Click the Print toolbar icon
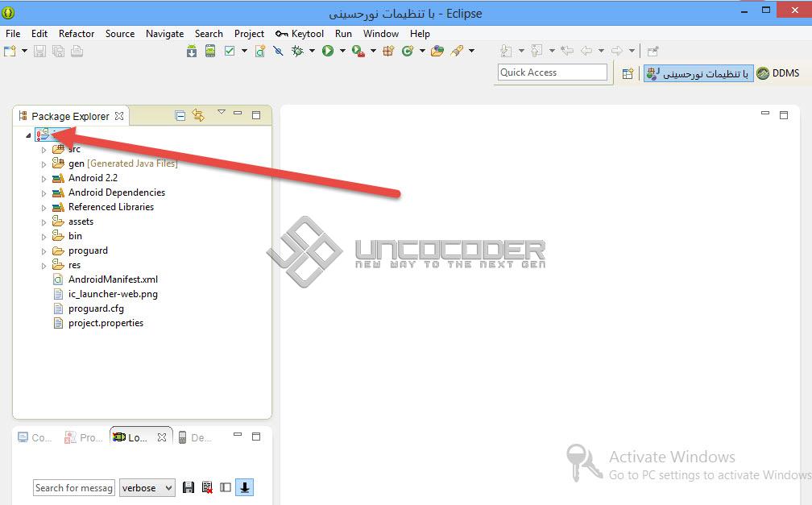Screen dimensions: 812x505 77,51
